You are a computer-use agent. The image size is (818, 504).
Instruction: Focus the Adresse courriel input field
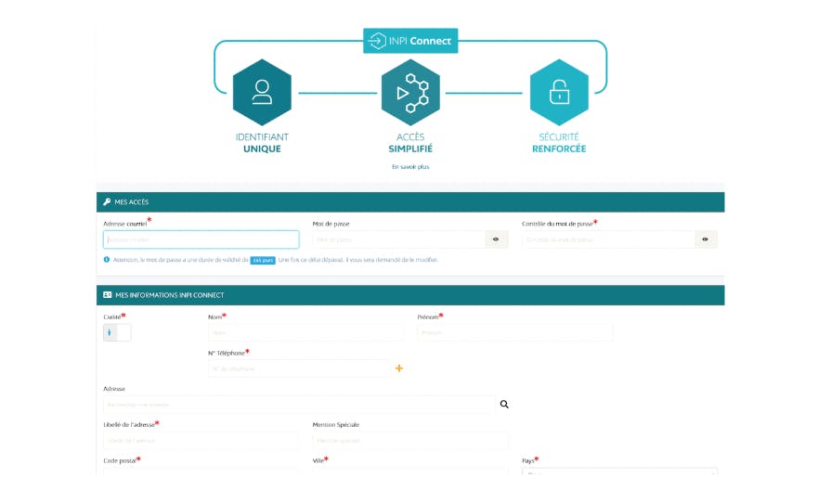tap(201, 239)
